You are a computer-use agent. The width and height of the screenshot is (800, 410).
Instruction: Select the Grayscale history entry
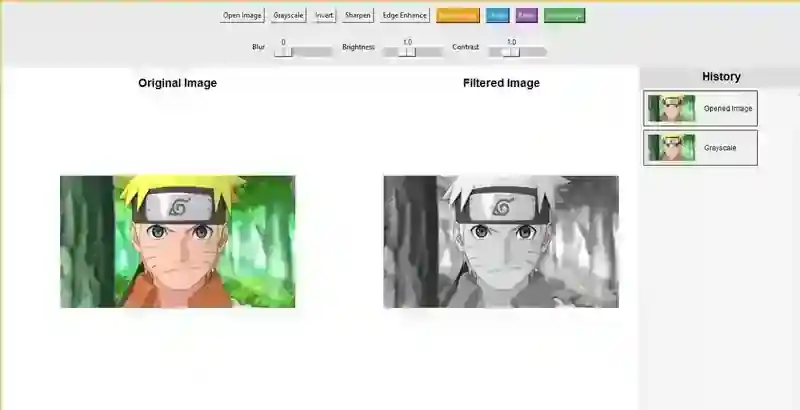pos(701,148)
